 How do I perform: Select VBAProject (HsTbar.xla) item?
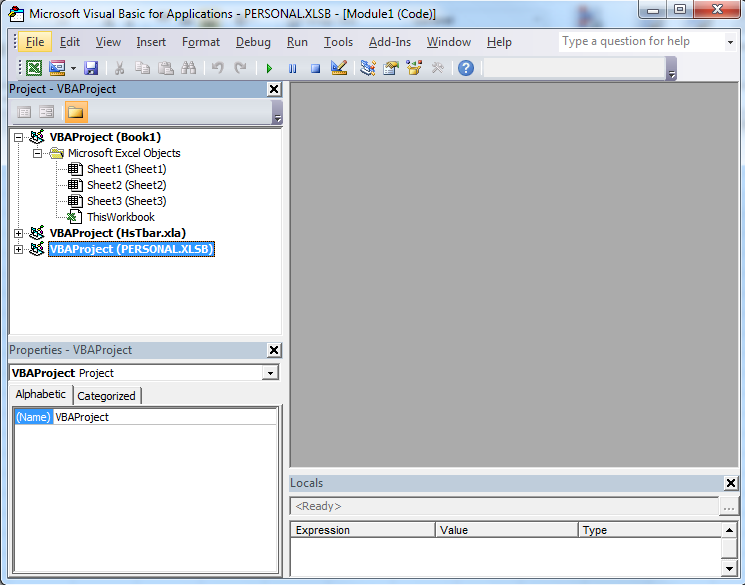coord(117,233)
